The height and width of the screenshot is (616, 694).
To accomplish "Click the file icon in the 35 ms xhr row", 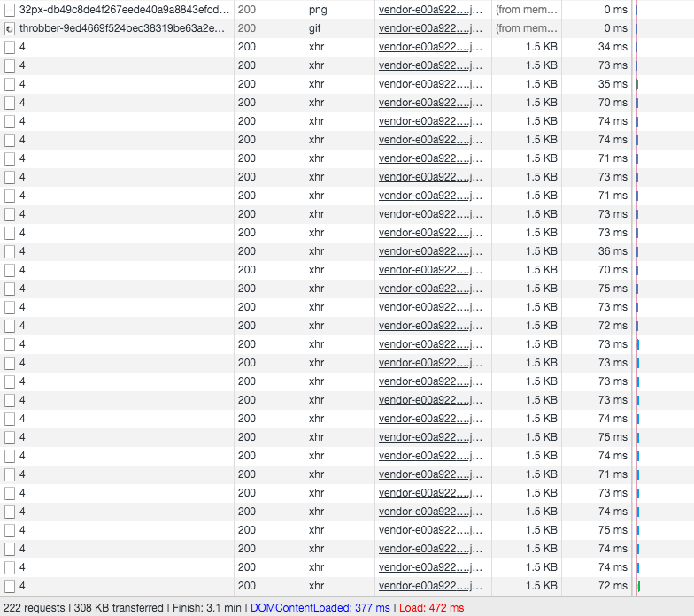I will [x=9, y=85].
